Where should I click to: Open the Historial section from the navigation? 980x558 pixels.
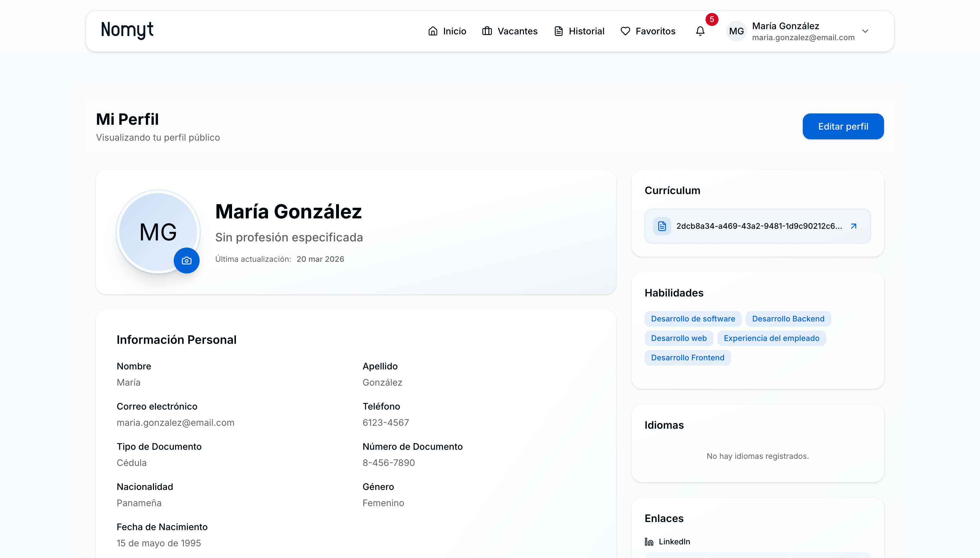tap(586, 31)
